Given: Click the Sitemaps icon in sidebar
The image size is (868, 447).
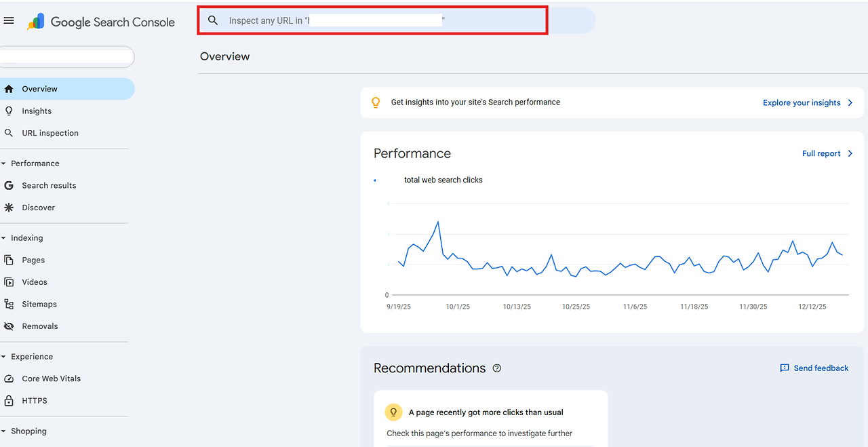Looking at the screenshot, I should tap(9, 305).
